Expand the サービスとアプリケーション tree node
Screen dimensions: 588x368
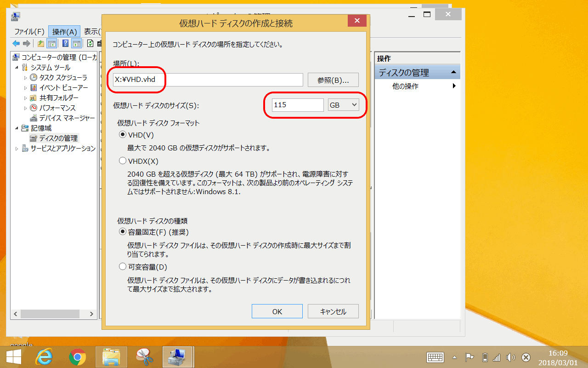17,149
